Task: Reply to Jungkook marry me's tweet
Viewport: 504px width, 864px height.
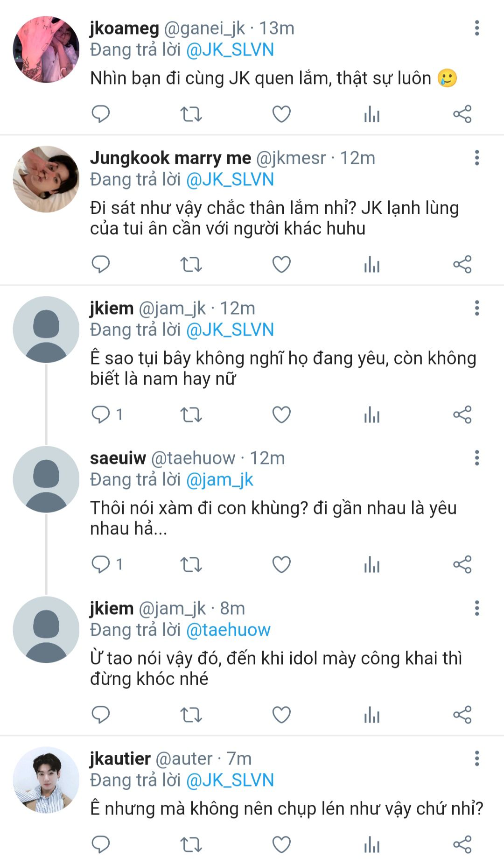Action: [100, 264]
